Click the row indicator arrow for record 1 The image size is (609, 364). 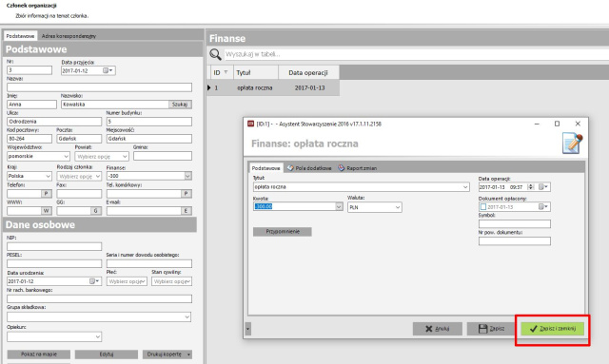pos(209,87)
